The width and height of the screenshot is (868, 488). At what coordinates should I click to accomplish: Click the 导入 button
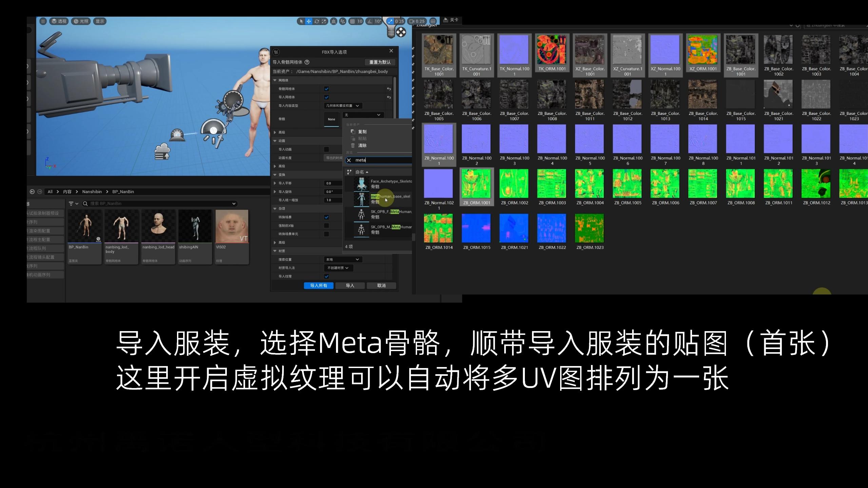[x=350, y=285]
